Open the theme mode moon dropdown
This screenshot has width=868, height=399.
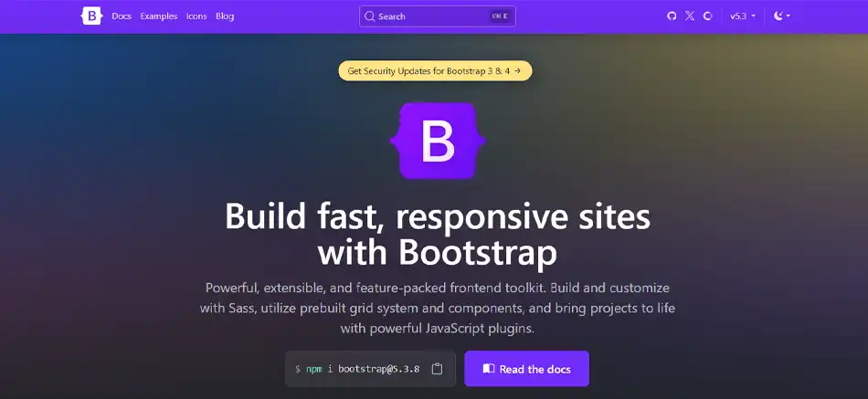[x=781, y=16]
